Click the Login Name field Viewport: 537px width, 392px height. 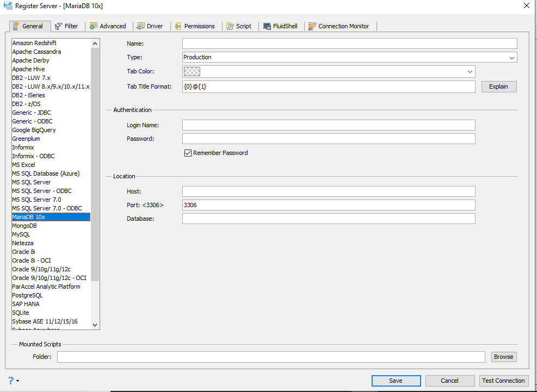329,125
